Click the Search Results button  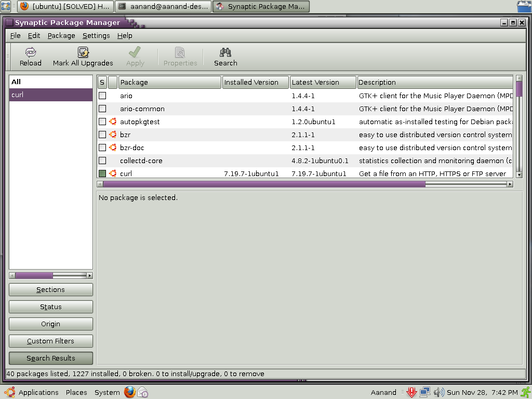pos(50,358)
